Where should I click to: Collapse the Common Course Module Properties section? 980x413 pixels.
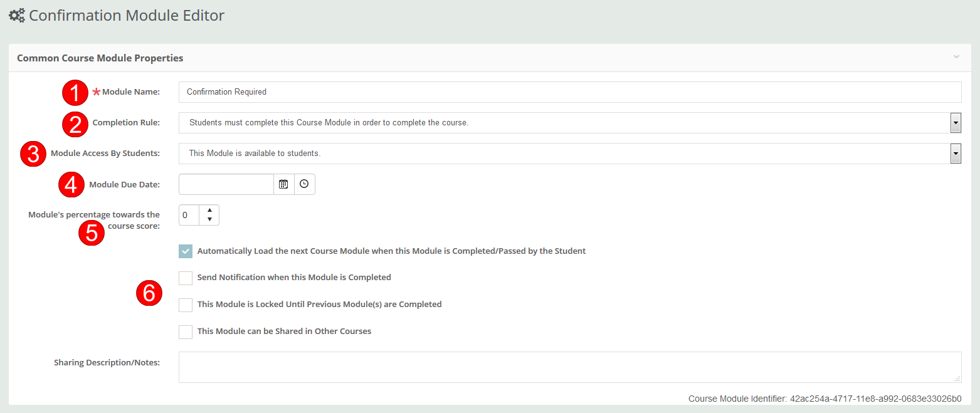(957, 57)
